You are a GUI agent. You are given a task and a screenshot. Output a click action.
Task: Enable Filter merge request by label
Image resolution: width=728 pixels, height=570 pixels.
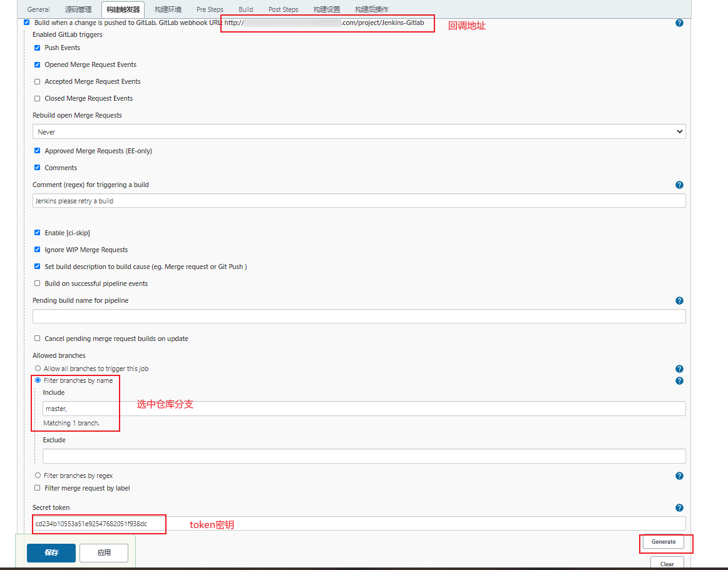(x=37, y=488)
